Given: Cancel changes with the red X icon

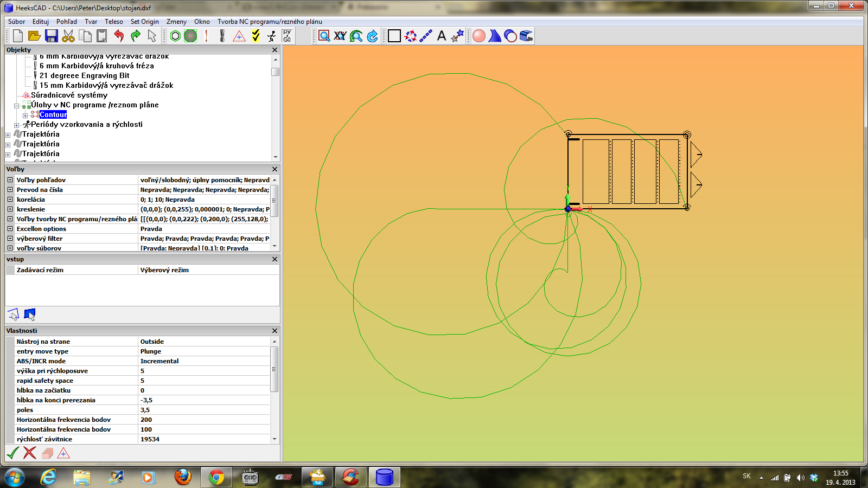Looking at the screenshot, I should pyautogui.click(x=30, y=453).
